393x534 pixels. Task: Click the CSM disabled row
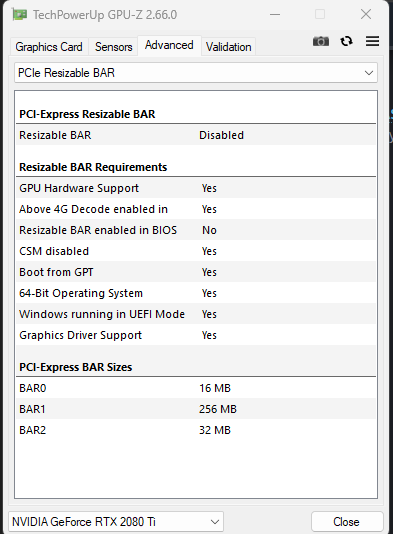(x=196, y=251)
